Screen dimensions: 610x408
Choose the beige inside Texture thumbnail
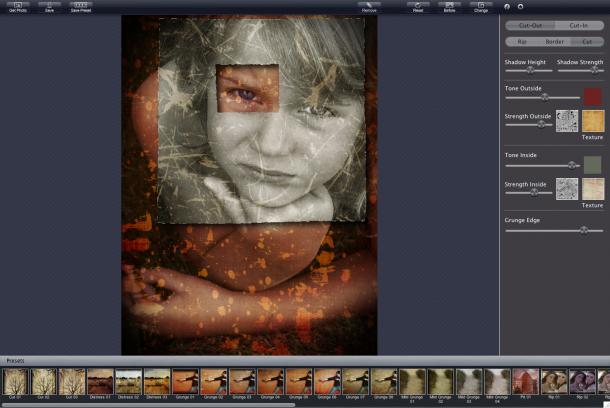[x=593, y=189]
